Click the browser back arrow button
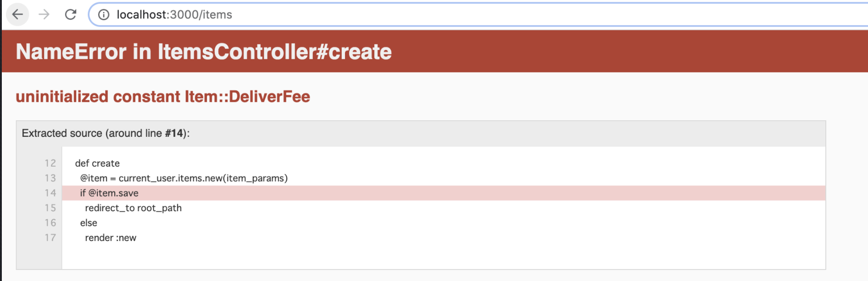Screen dimensions: 868x281 [17, 15]
